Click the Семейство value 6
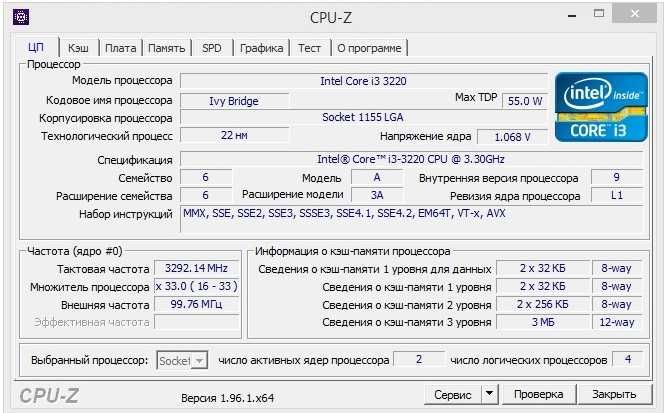Viewport: 665px width, 413px height. point(206,177)
